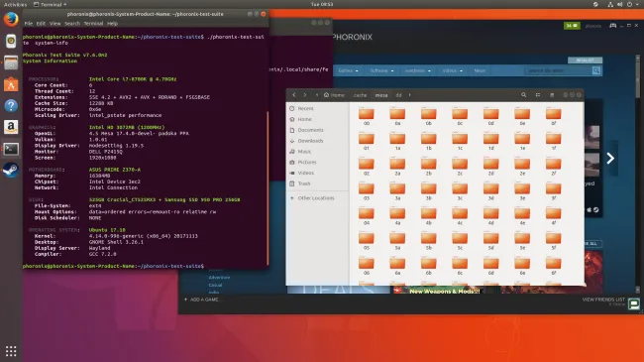Viewport: 644px width, 362px height.
Task: Open the Terminal menu in terminal window
Action: [94, 24]
